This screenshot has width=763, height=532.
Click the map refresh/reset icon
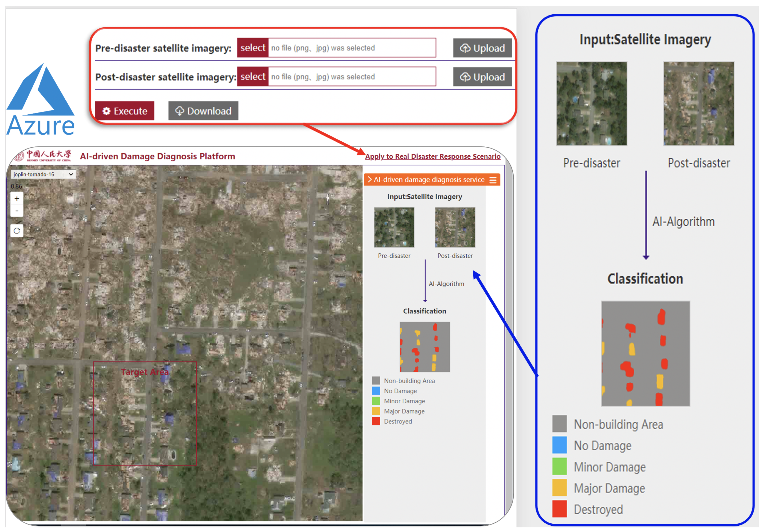tap(17, 230)
